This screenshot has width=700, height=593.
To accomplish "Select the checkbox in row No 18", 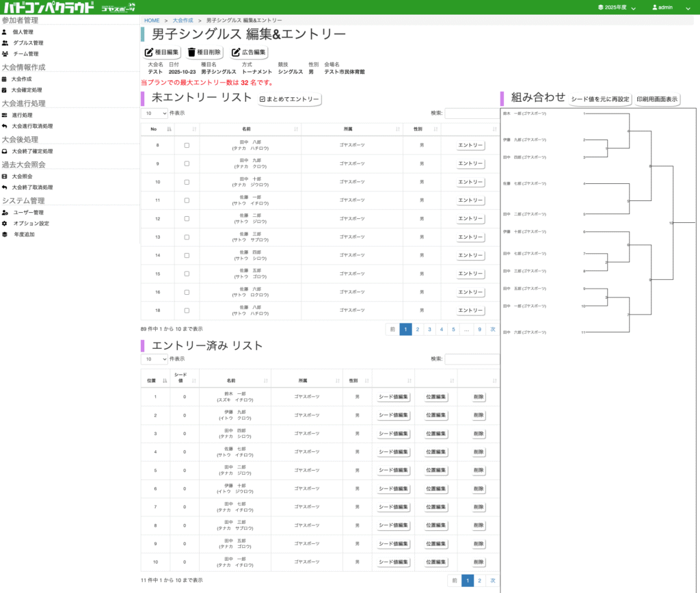I will (x=187, y=311).
